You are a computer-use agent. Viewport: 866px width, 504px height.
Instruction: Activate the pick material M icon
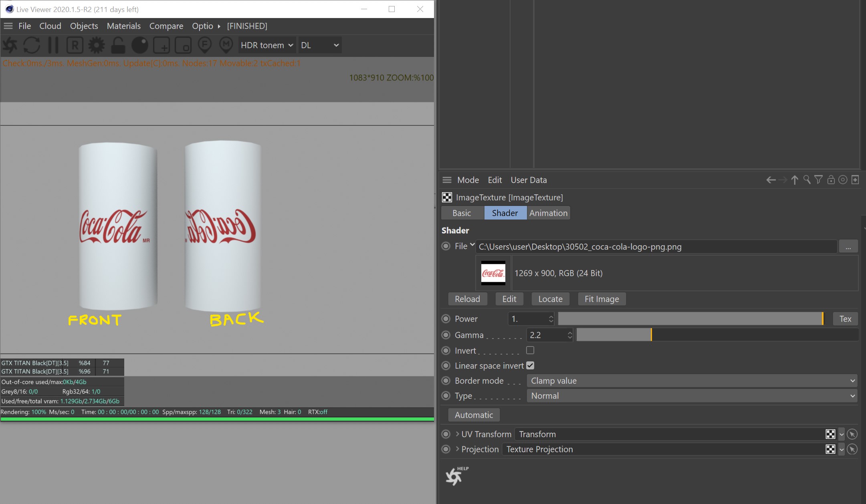click(226, 45)
